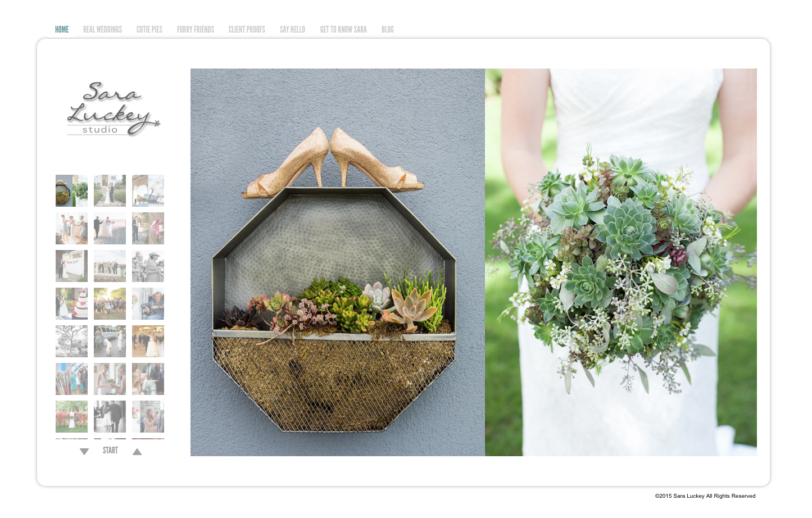Select thumbnail of woman taking phone photo
Screen dimensions: 812x518
pyautogui.click(x=148, y=416)
